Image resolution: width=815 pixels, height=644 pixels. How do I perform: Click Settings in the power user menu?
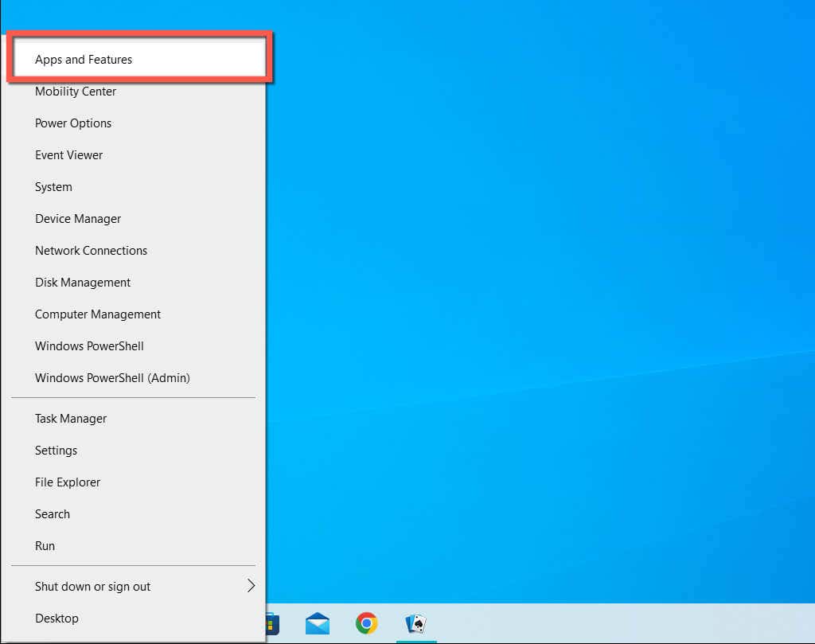click(x=56, y=451)
